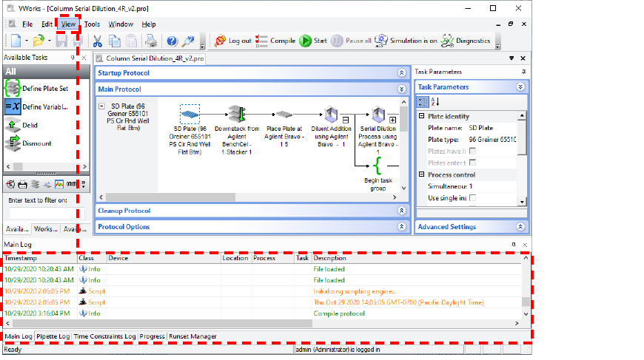Click the Open folder toolbar icon
644x360 pixels.
(38, 41)
